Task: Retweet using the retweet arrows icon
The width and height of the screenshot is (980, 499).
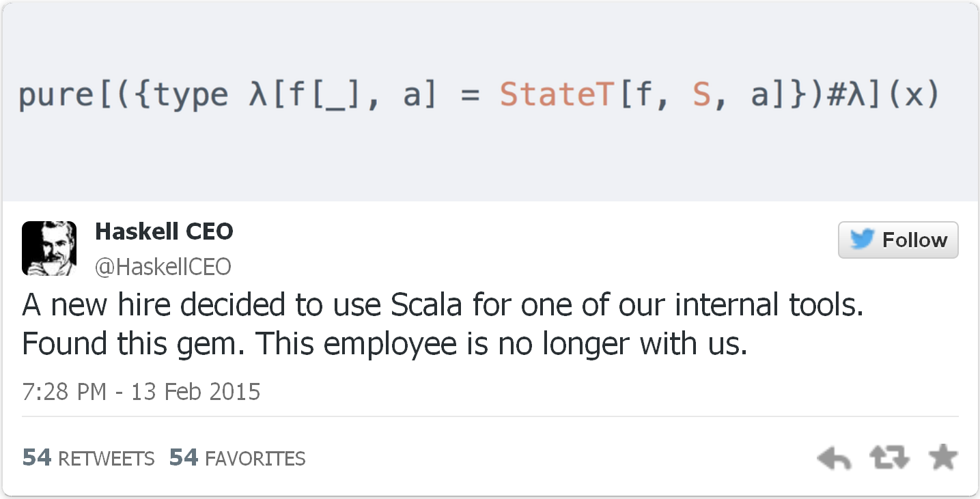Action: [x=890, y=458]
